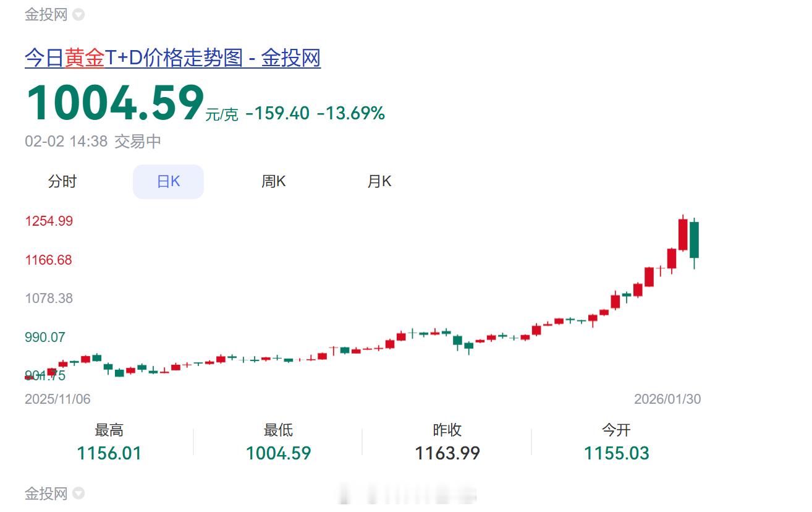The image size is (812, 512).
Task: Click the previous close value 1163.99
Action: coord(447,453)
